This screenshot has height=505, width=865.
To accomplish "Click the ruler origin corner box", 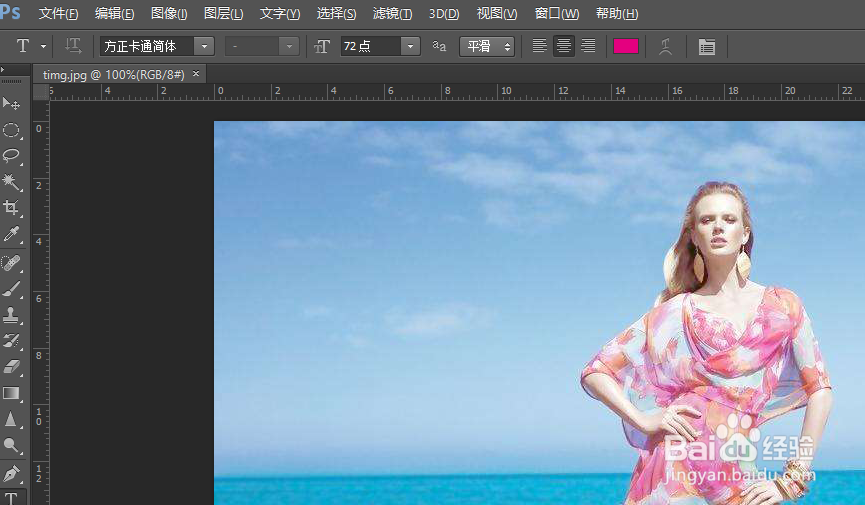I will click(41, 92).
